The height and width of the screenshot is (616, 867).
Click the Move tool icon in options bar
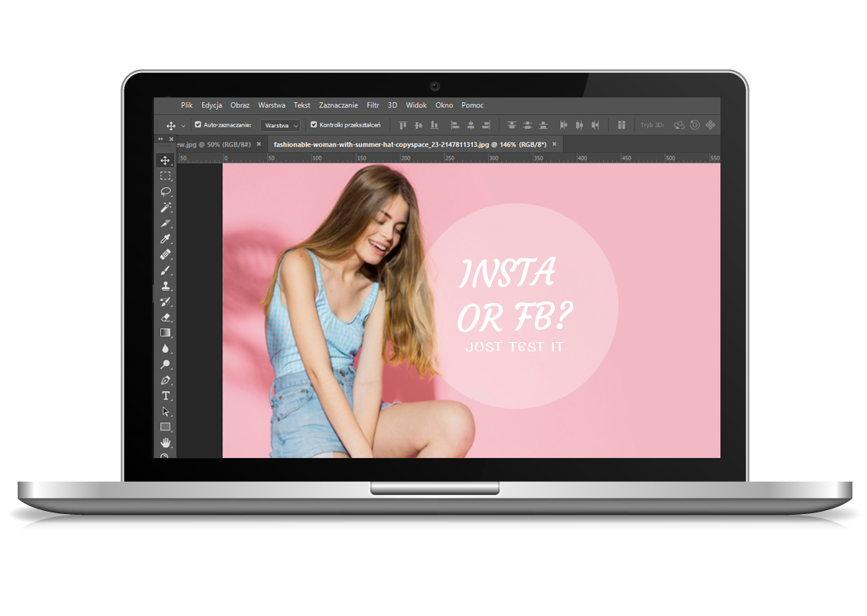171,126
